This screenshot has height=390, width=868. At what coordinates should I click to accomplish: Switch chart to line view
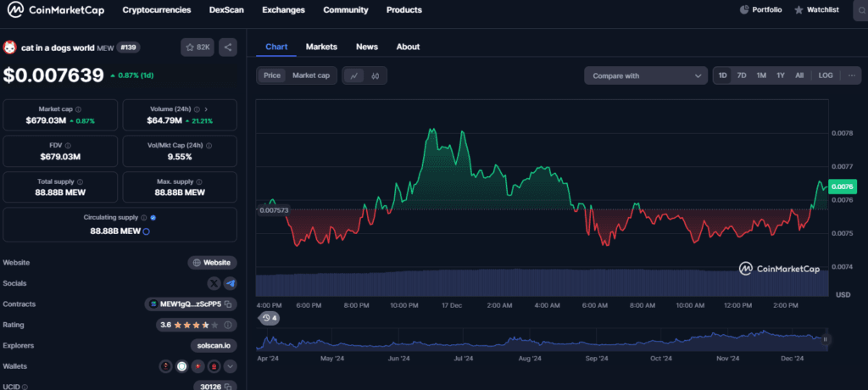[353, 76]
